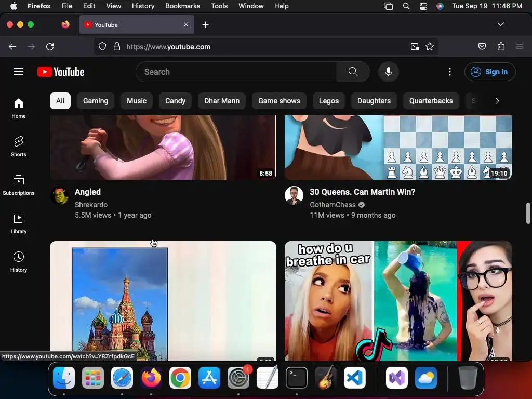This screenshot has width=532, height=399.
Task: Filter by Dhar Mann chip
Action: [x=222, y=101]
